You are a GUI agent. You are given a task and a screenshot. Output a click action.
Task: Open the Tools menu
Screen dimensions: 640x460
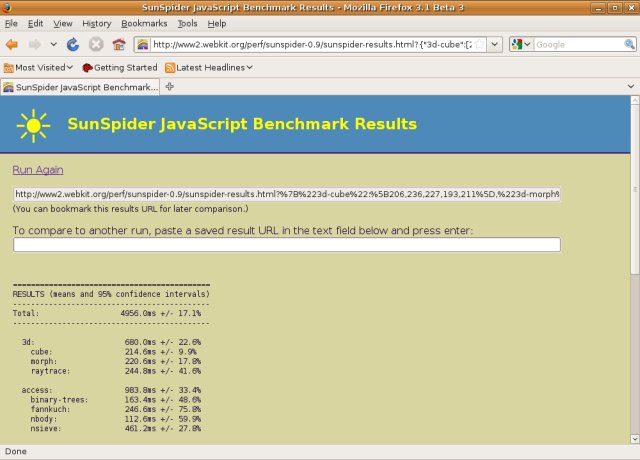point(187,24)
